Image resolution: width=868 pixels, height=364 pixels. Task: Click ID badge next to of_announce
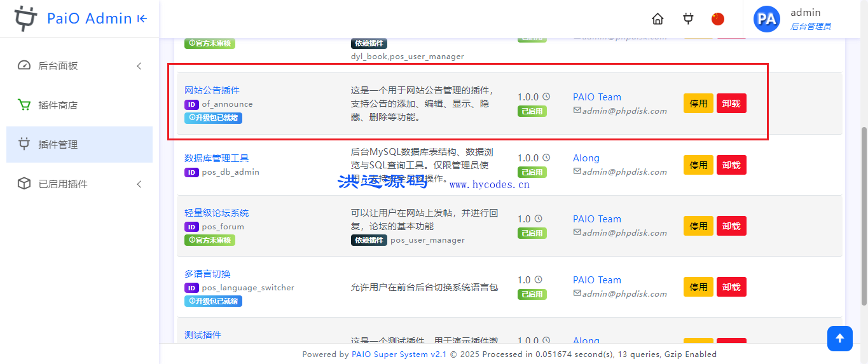tap(191, 104)
